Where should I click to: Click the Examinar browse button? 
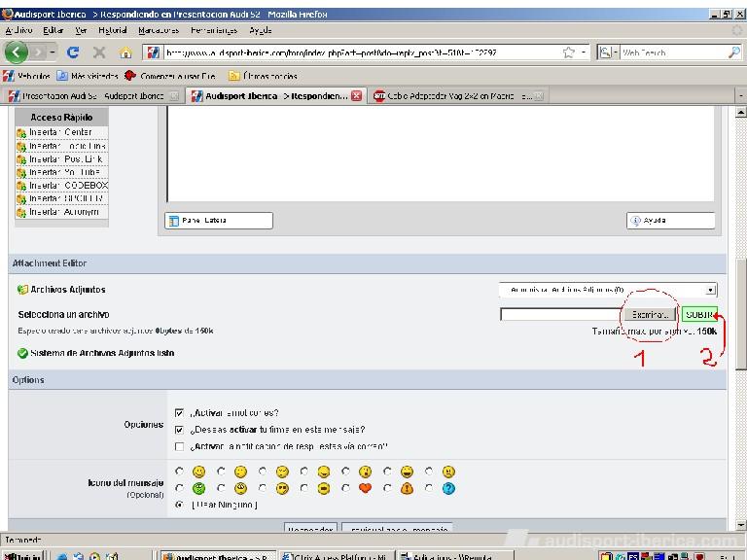tap(650, 314)
